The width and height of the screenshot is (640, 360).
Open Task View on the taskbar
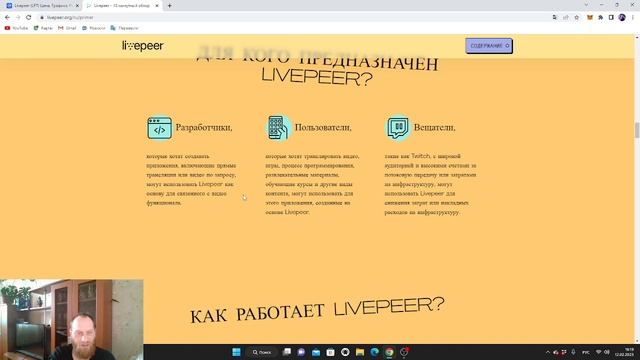tap(287, 352)
